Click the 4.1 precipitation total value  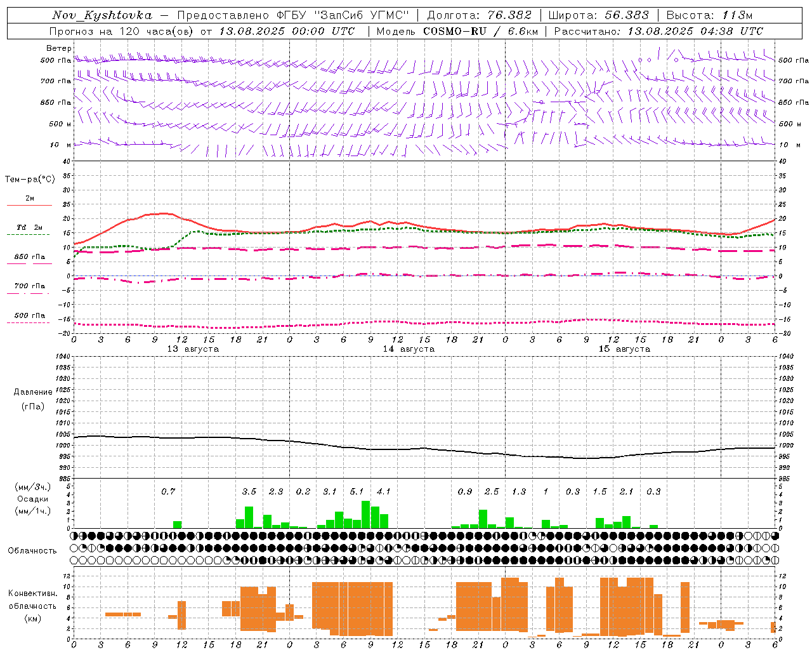(384, 491)
